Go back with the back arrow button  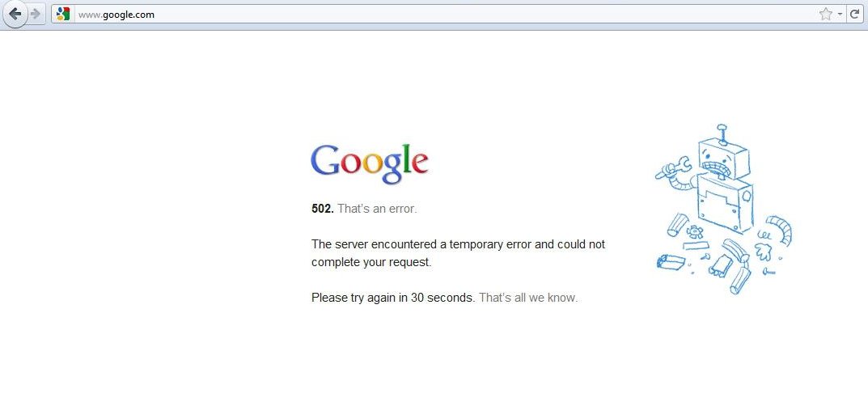15,14
